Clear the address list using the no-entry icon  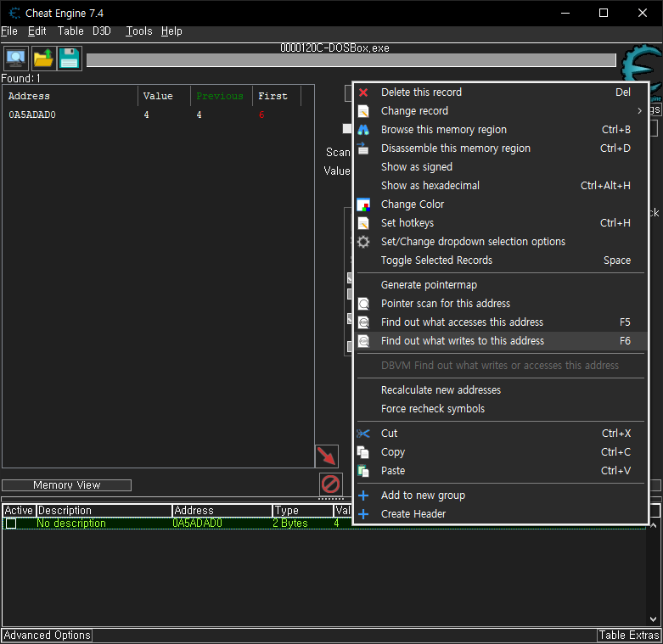pyautogui.click(x=330, y=484)
